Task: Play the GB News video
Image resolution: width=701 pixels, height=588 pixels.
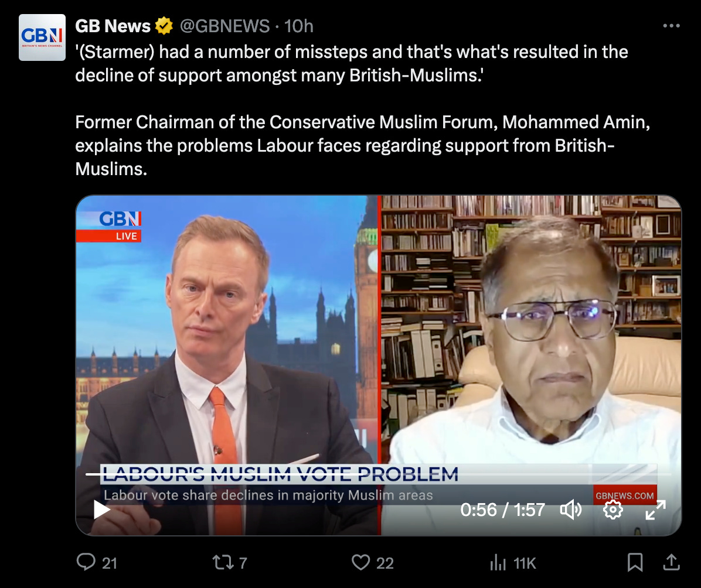Action: click(x=102, y=510)
